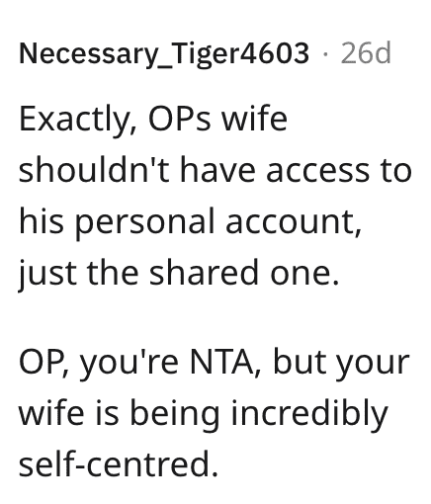
Task: Click the text 'OPs wife'
Action: [217, 119]
